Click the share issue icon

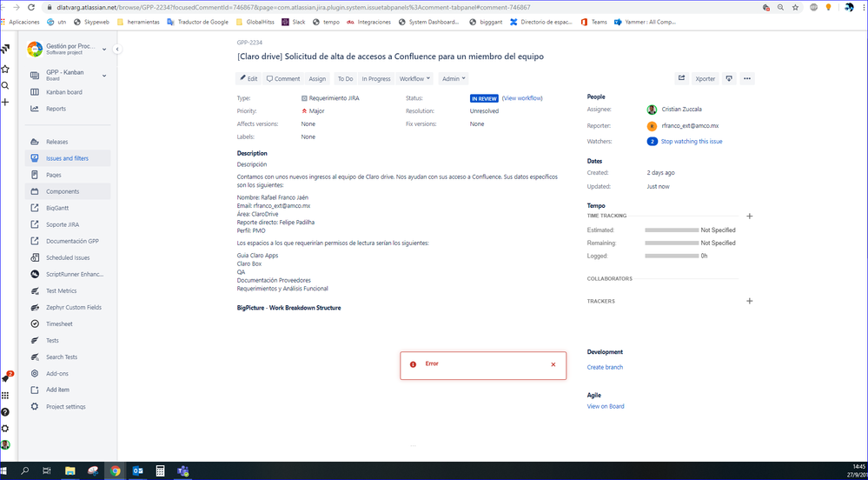click(x=681, y=79)
